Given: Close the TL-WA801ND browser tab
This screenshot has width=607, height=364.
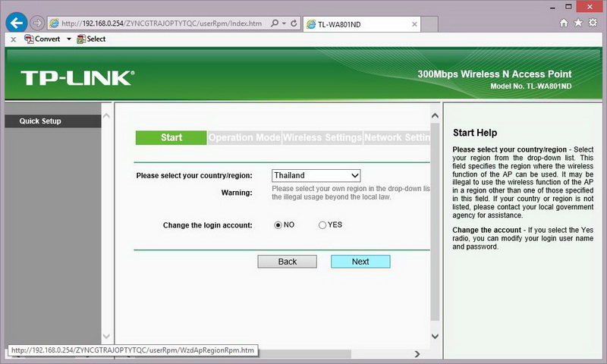Looking at the screenshot, I should (414, 24).
